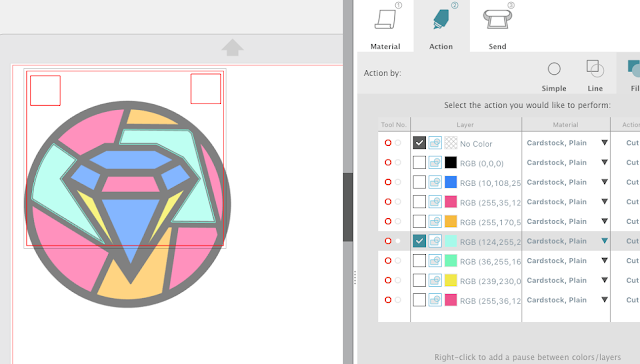Open material dropdown for RGB (10,108,25 row
This screenshot has height=364, width=640.
(604, 182)
